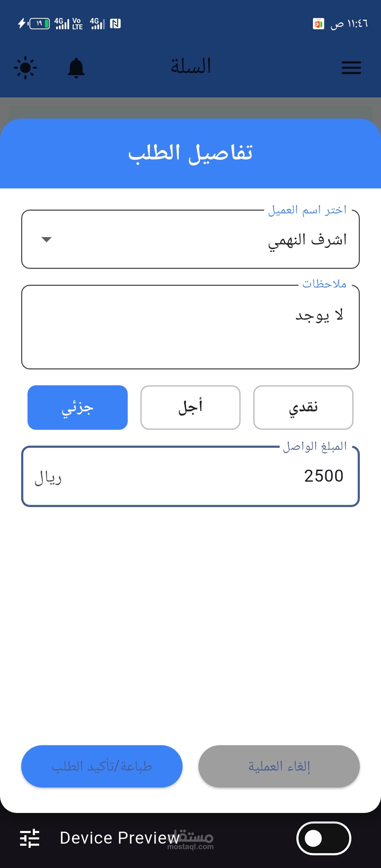Tap the Device Preview settings sliders icon
This screenshot has width=381, height=868.
30,838
